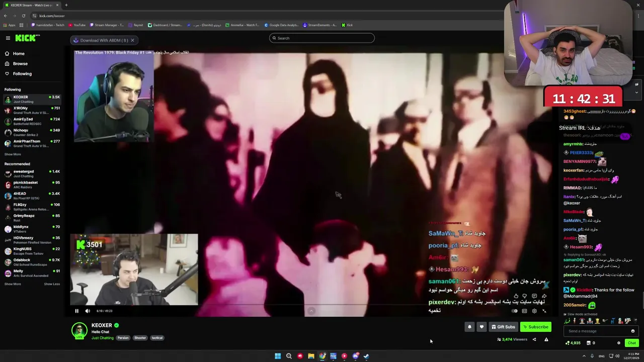Go to Home in the sidebar

pyautogui.click(x=19, y=54)
